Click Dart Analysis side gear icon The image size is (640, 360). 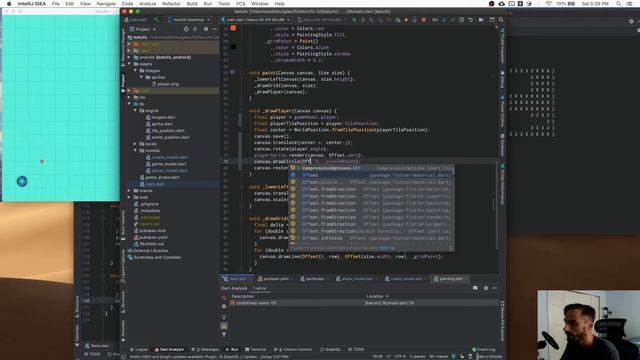[x=224, y=306]
